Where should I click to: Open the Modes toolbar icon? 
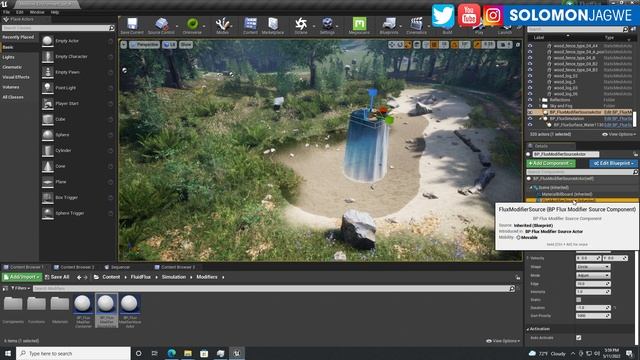point(222,24)
